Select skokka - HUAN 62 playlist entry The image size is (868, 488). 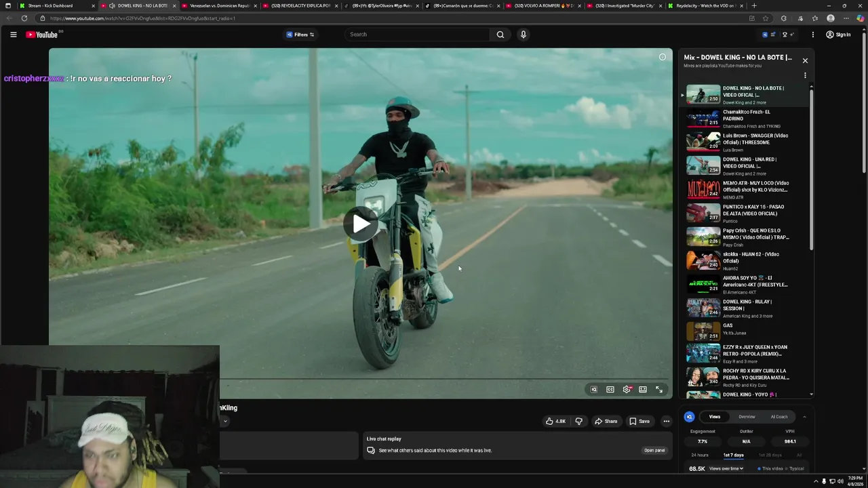pos(745,261)
